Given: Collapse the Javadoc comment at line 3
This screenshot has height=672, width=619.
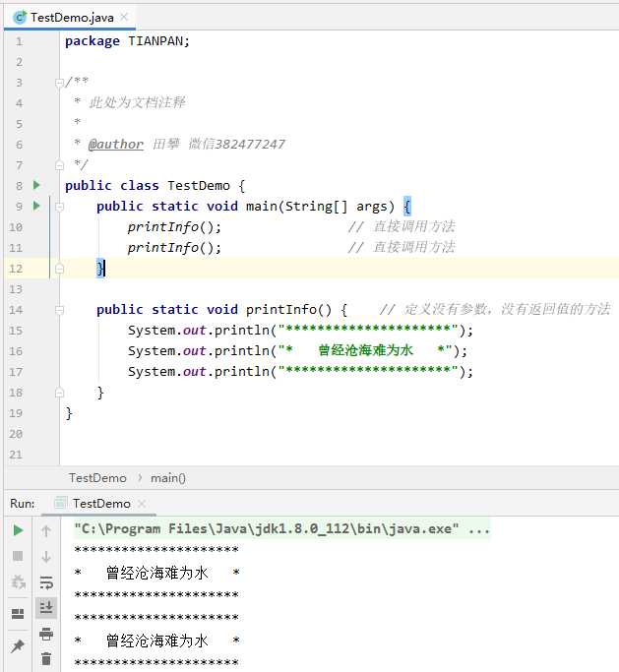Looking at the screenshot, I should tap(60, 83).
